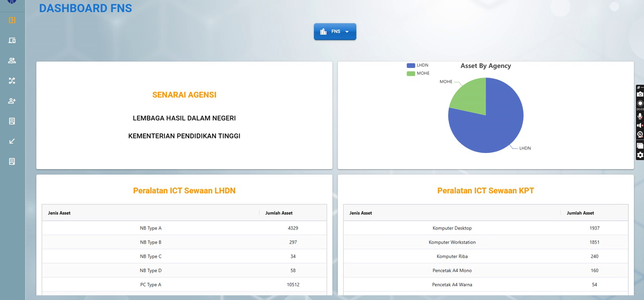
Task: Click the NB Type C row
Action: [x=184, y=256]
